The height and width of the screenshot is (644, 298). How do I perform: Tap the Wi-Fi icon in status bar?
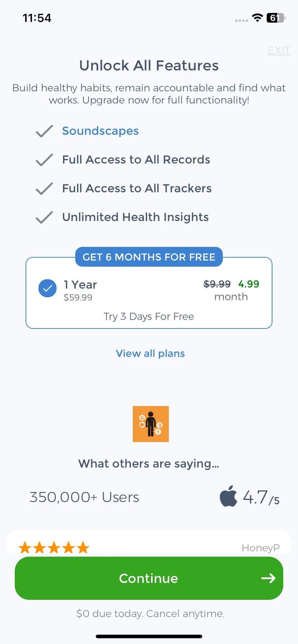click(x=257, y=18)
